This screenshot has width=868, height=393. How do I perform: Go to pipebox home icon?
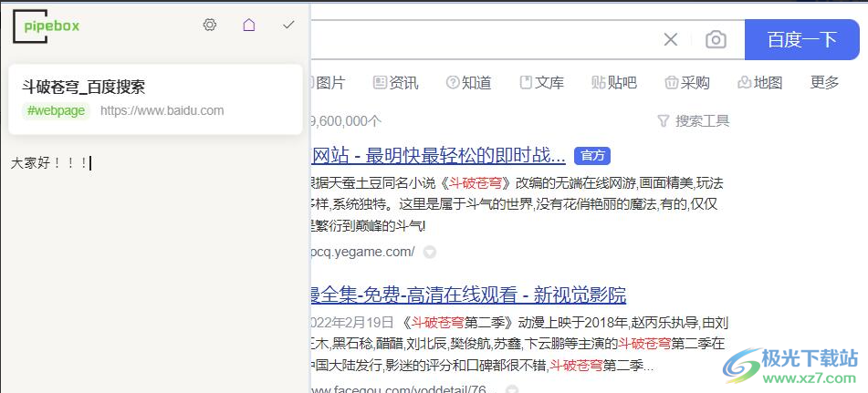pyautogui.click(x=249, y=25)
